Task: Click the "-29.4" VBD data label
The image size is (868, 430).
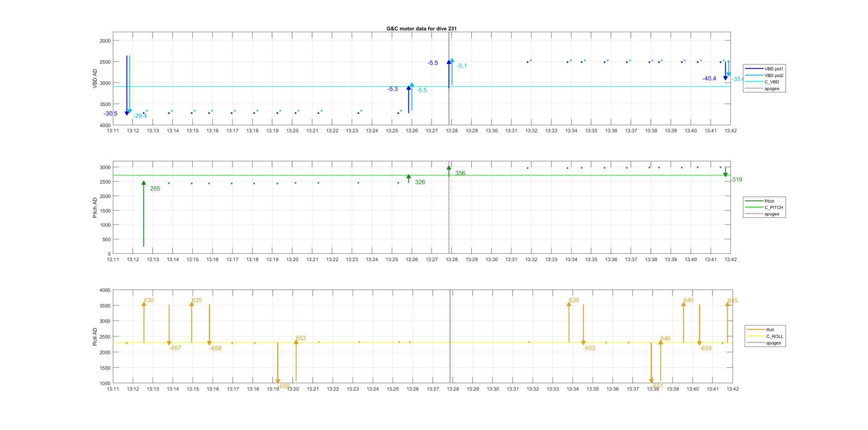Action: (140, 116)
